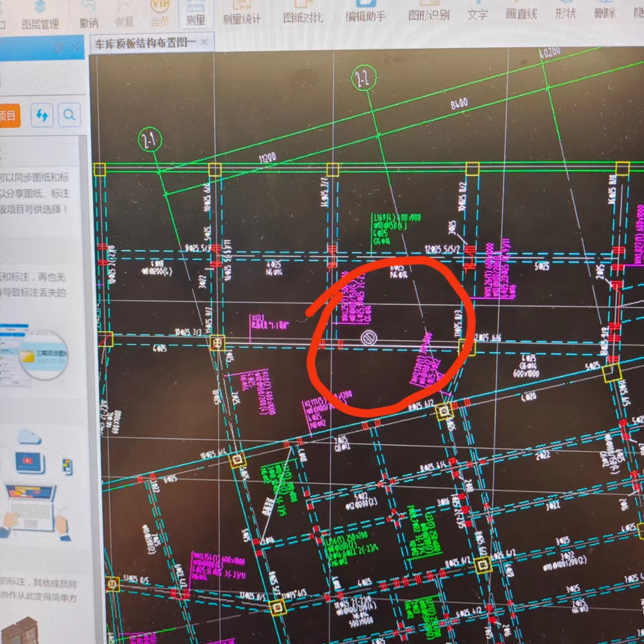Click the 600x1000 beam size text

pyautogui.click(x=526, y=374)
